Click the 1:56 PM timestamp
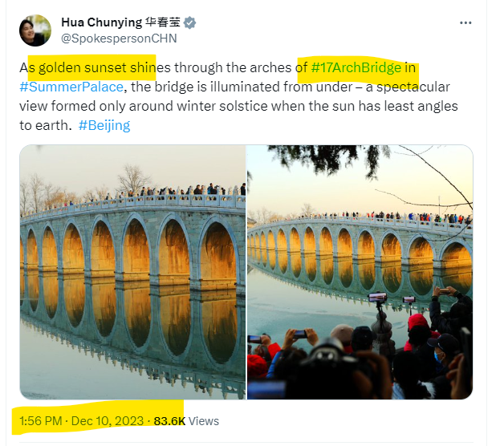This screenshot has height=446, width=504. 40,421
